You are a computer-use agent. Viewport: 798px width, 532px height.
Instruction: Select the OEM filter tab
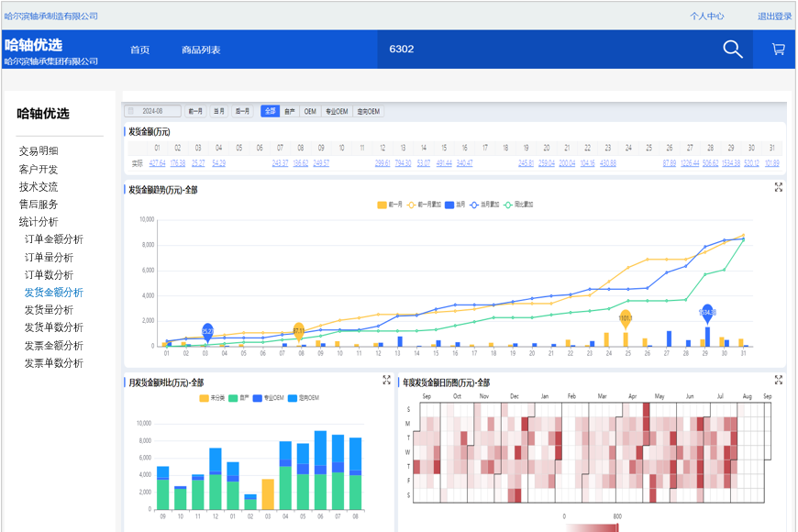pyautogui.click(x=310, y=111)
